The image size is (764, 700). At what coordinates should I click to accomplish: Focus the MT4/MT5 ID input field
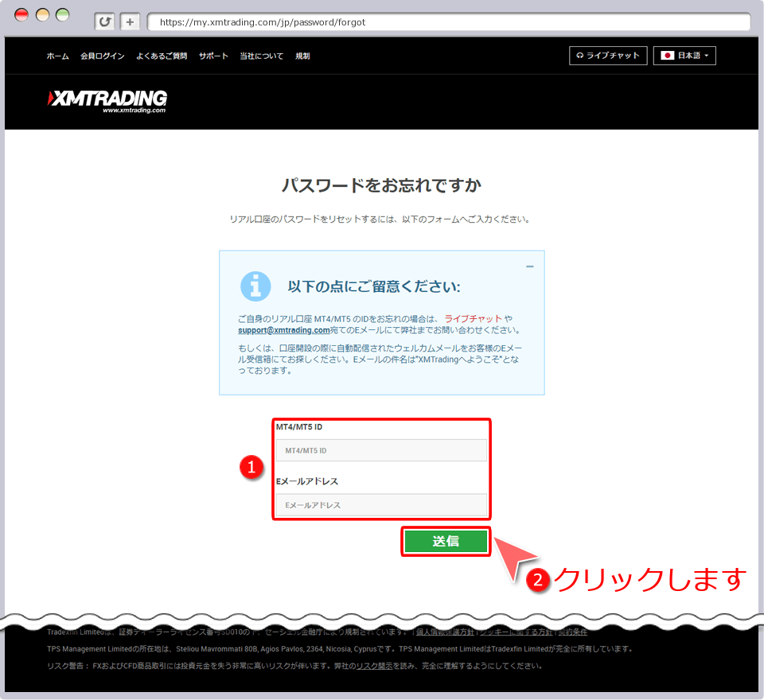381,450
